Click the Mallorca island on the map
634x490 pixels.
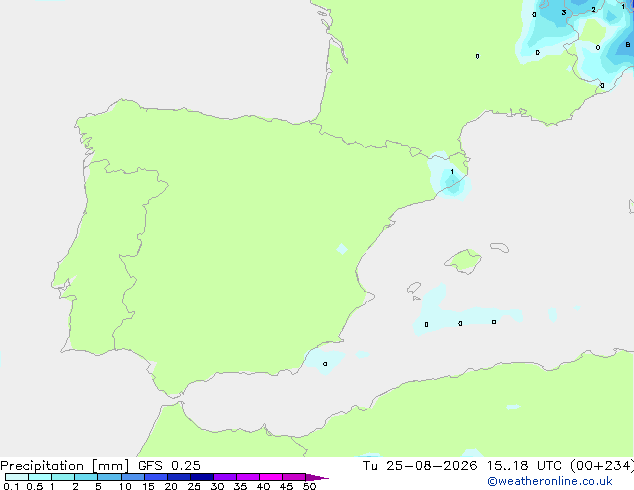click(x=464, y=261)
